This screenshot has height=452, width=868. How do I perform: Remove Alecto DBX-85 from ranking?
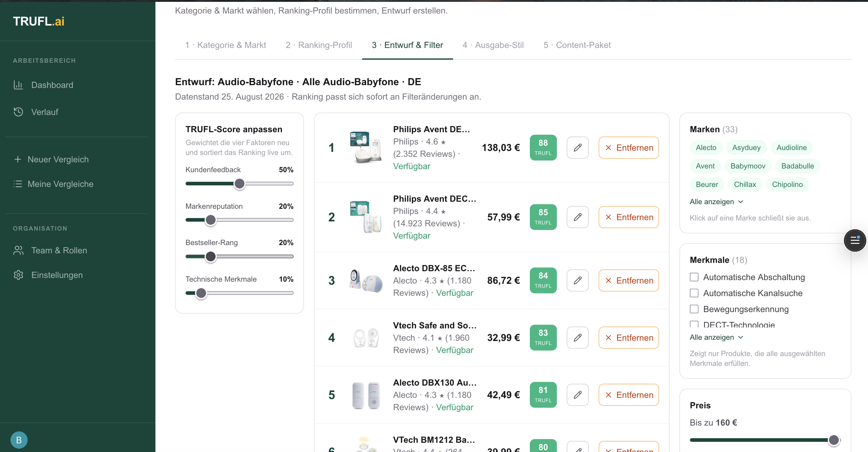click(x=629, y=280)
